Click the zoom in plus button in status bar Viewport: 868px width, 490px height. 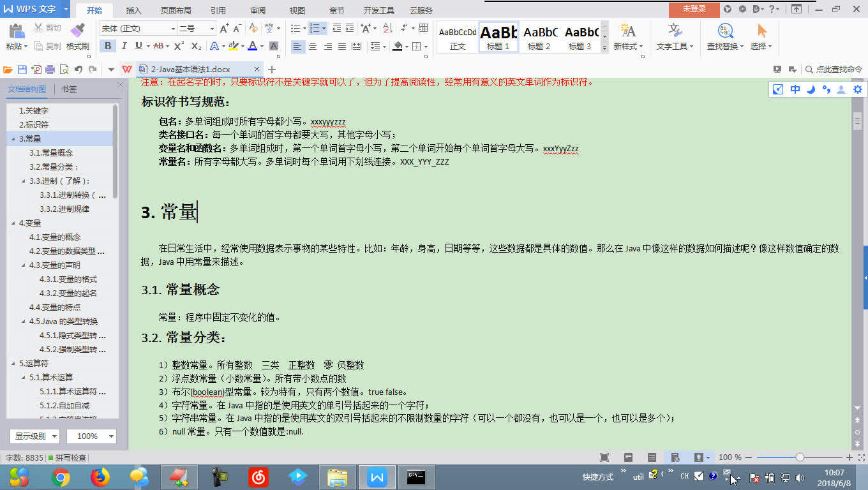tap(849, 457)
